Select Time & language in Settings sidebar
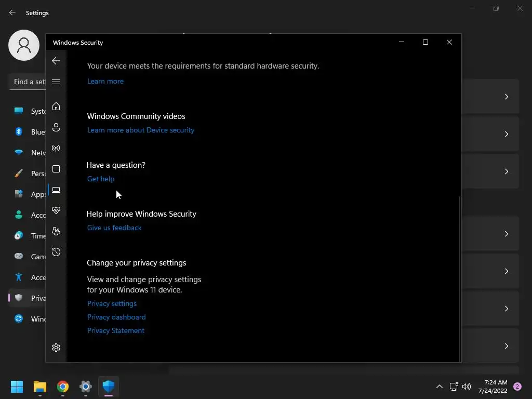 click(x=28, y=236)
